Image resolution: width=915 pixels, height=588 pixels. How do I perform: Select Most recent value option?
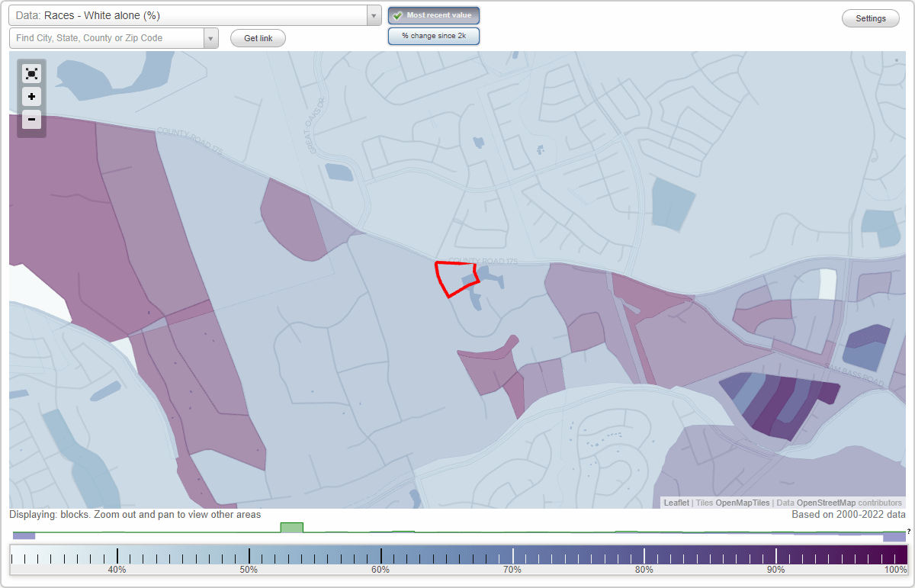point(434,15)
